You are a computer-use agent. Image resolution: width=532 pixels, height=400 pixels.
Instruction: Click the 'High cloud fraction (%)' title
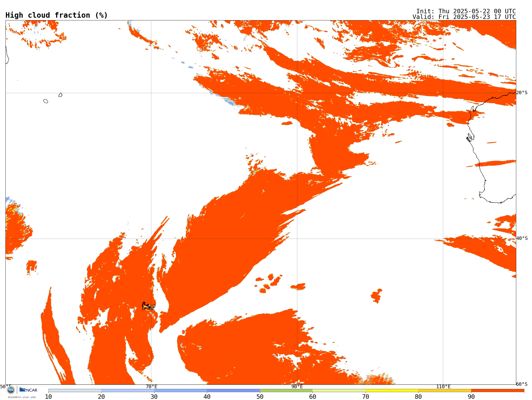57,15
